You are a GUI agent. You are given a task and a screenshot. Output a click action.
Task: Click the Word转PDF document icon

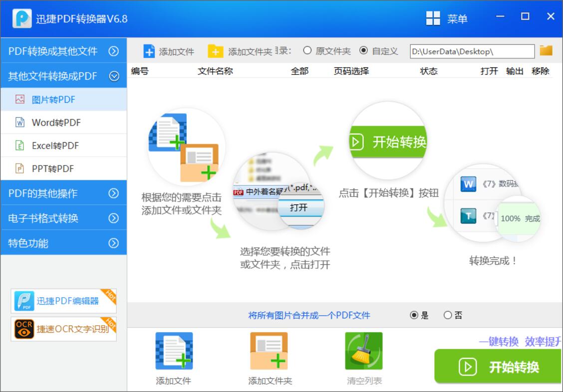[x=20, y=122]
